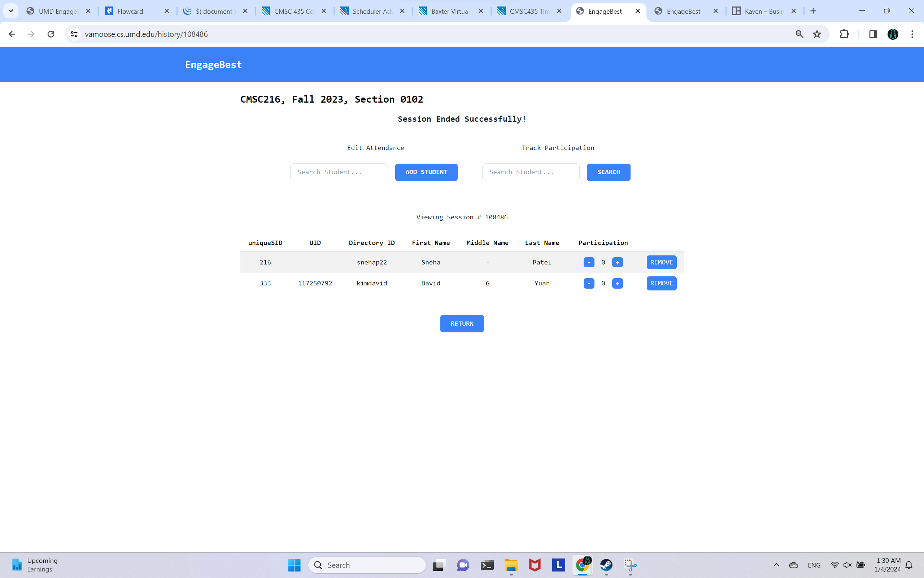The width and height of the screenshot is (924, 578).
Task: Click directory ID kimdavid
Action: pos(372,283)
